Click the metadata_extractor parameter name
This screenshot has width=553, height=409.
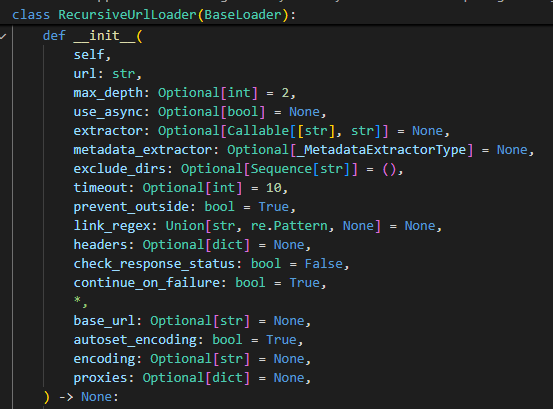click(x=142, y=150)
